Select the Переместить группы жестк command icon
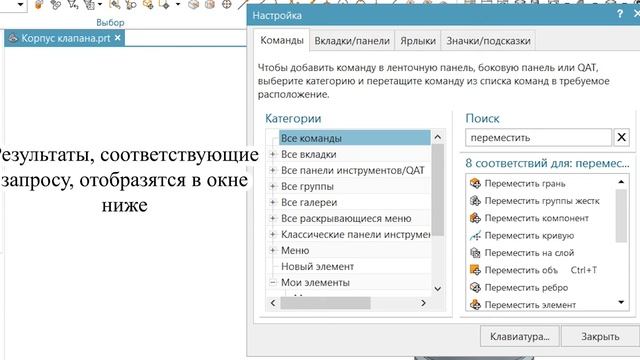 click(475, 200)
